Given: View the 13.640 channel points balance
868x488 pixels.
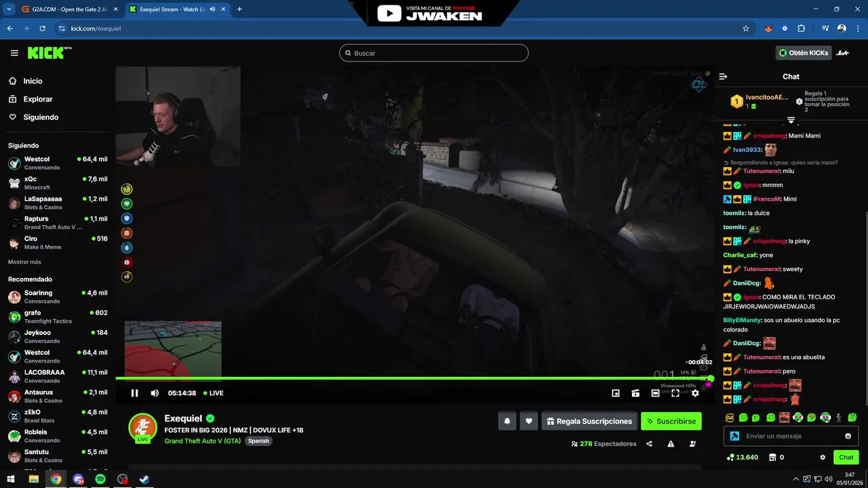Looking at the screenshot, I should (x=742, y=457).
